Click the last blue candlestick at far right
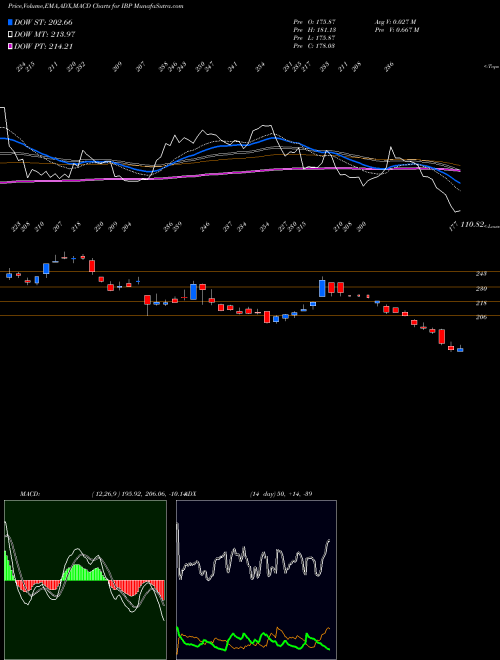500x660 pixels. point(460,349)
